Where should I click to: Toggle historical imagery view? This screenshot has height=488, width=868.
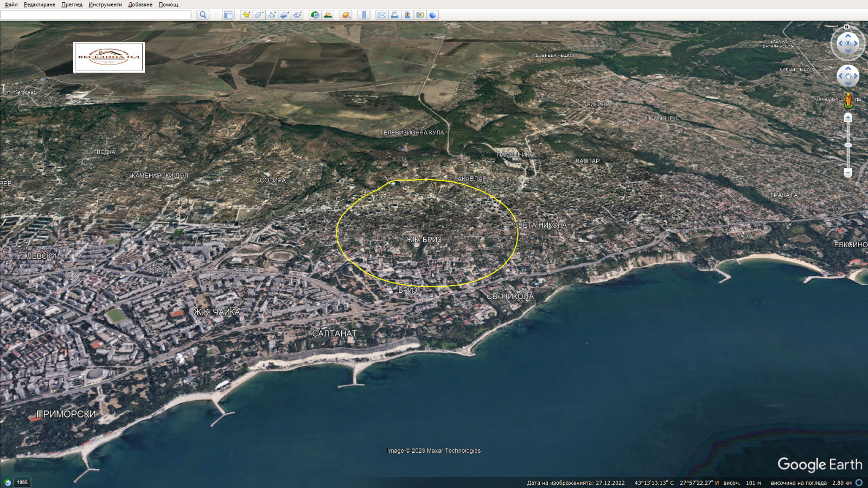pos(315,15)
